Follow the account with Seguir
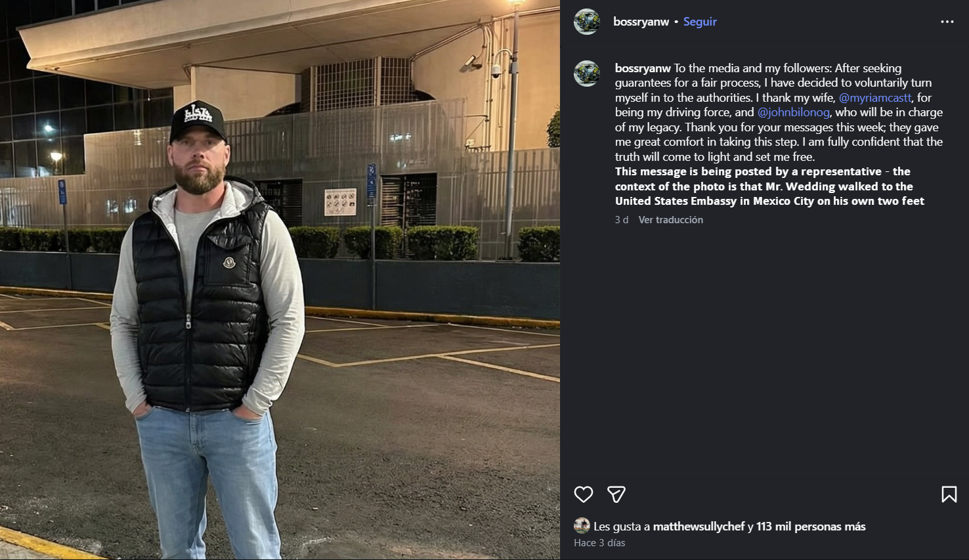The width and height of the screenshot is (969, 560). [x=700, y=22]
